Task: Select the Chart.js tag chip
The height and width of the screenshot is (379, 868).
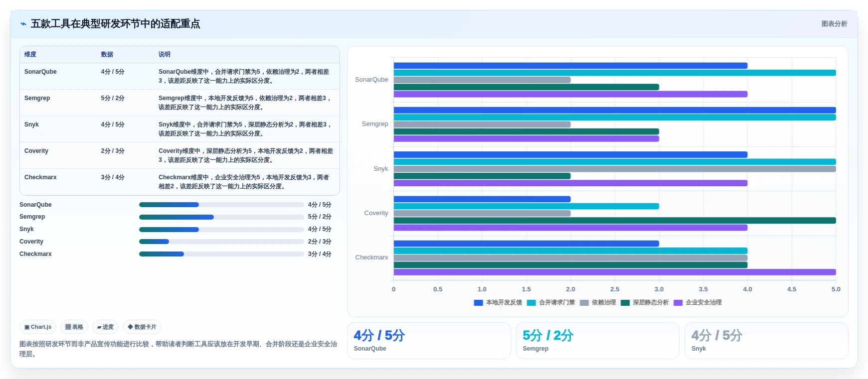Action: pos(38,327)
